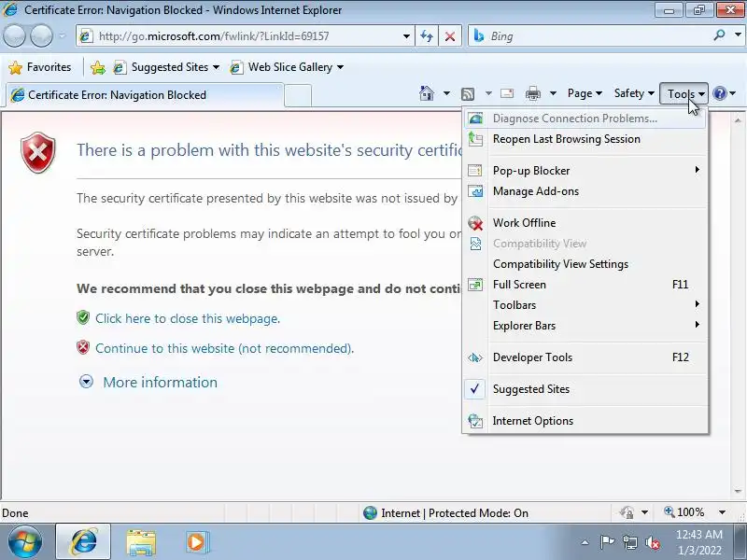
Task: Click here to close this webpage link
Action: tap(188, 318)
